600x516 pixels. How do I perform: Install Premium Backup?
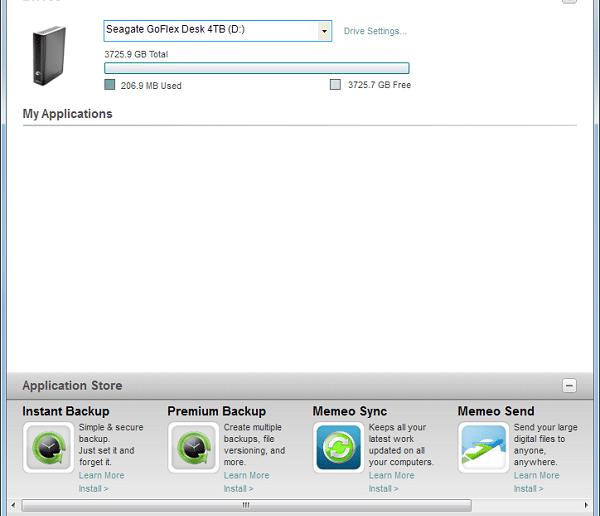pyautogui.click(x=238, y=489)
